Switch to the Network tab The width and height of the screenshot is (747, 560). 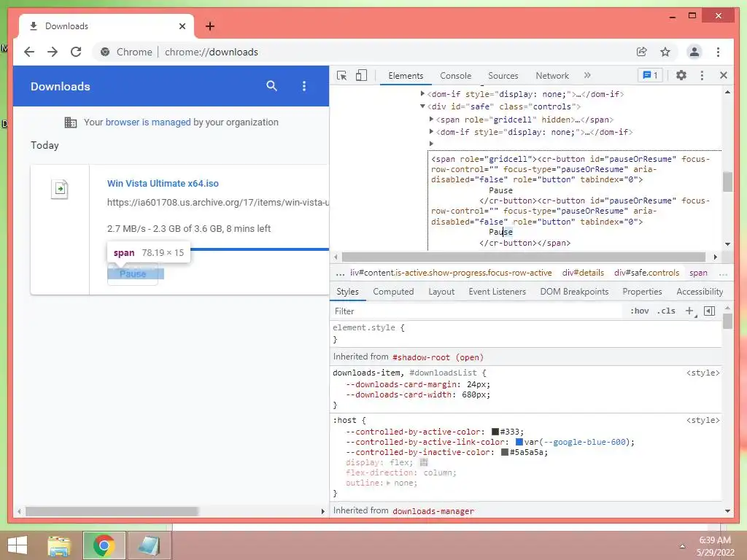click(552, 76)
